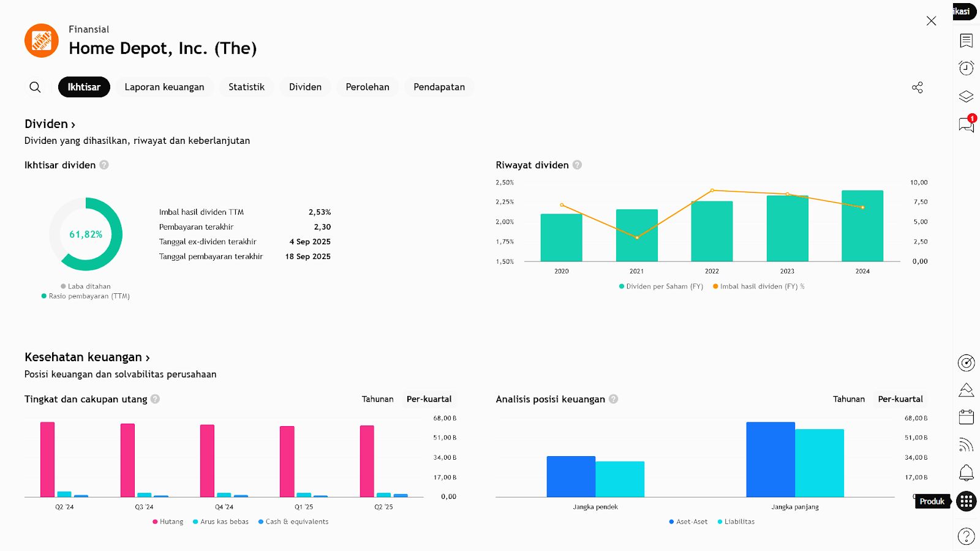This screenshot has height=551, width=980.
Task: Open the economic calendar icon
Action: [x=966, y=418]
